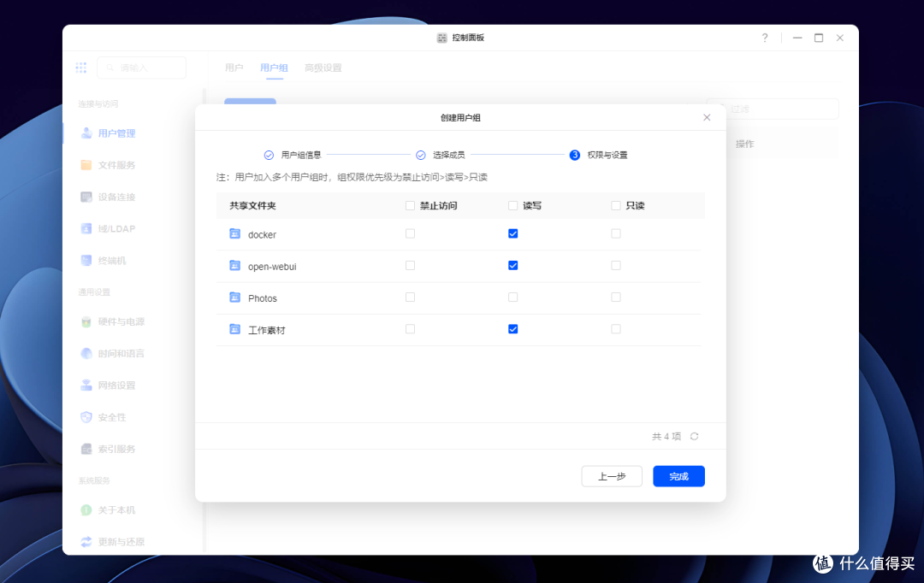Toggle the 只读 header checkbox
Viewport: 924px width, 583px height.
pyautogui.click(x=616, y=205)
